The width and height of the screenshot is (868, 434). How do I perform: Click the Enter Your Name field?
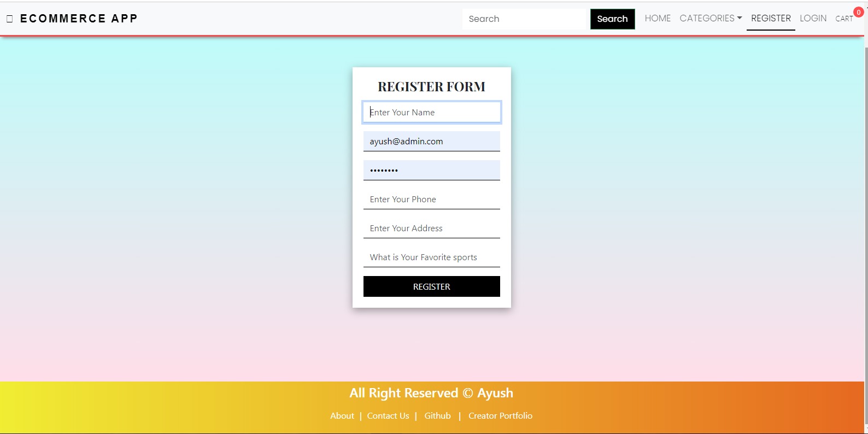[x=432, y=112]
